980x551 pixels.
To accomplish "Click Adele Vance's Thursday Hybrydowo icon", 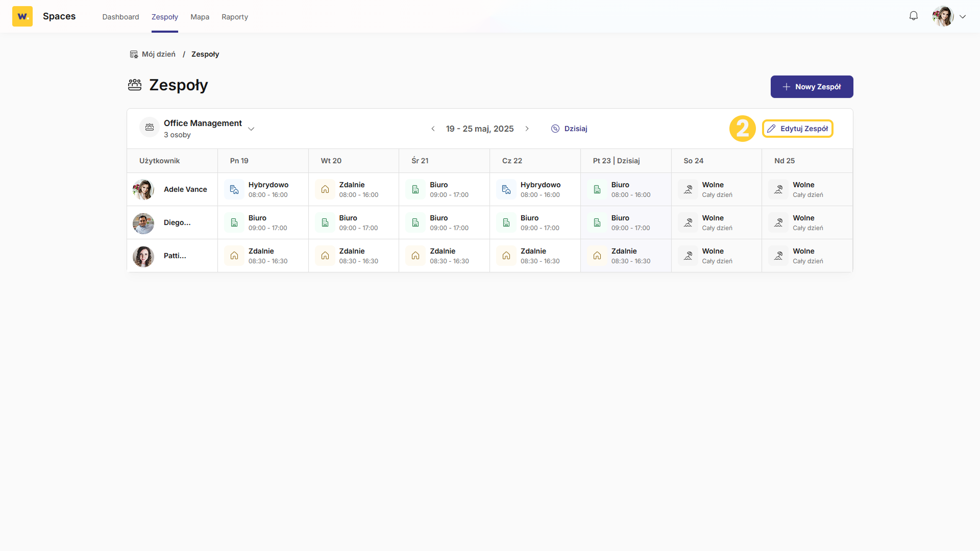I will (x=506, y=189).
